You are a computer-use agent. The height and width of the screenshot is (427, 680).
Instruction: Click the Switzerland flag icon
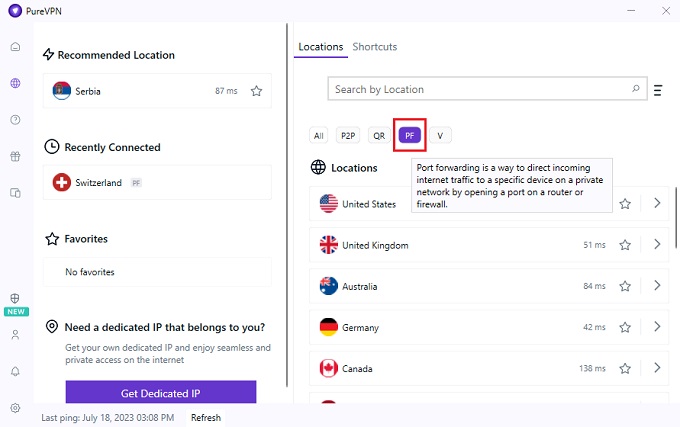point(62,183)
